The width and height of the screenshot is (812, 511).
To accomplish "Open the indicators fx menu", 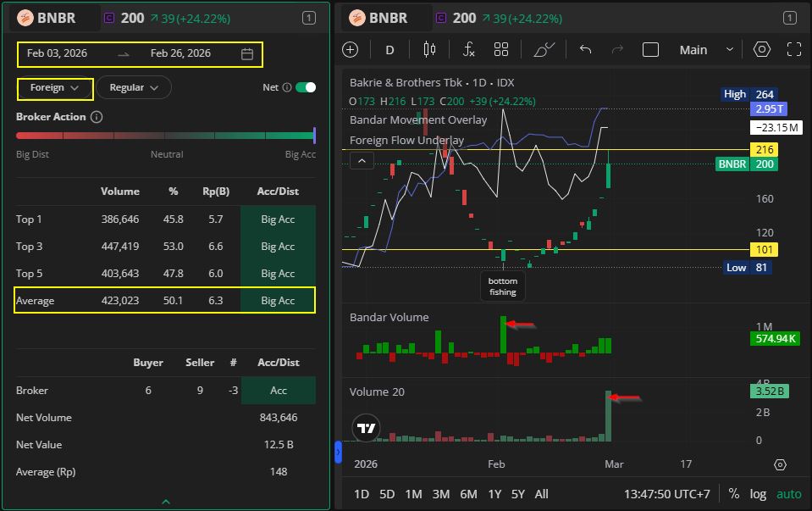I will tap(468, 50).
